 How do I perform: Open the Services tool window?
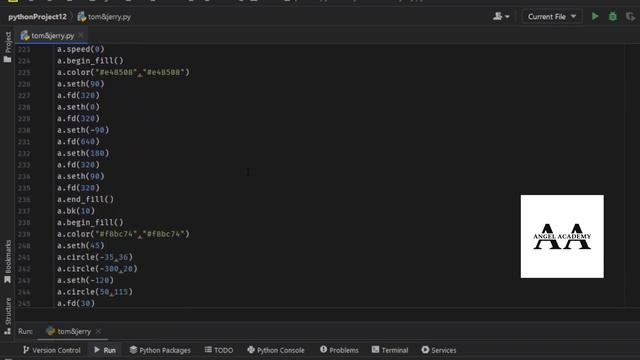coord(439,350)
